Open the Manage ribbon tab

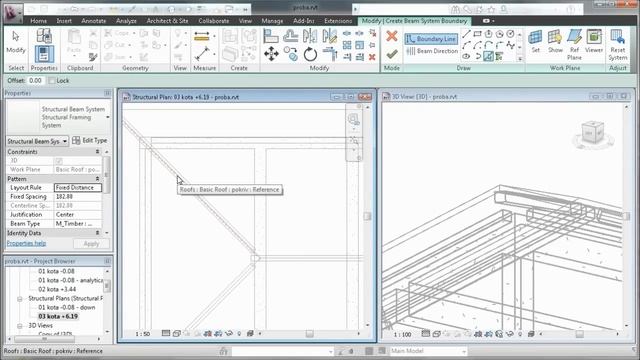pyautogui.click(x=272, y=21)
